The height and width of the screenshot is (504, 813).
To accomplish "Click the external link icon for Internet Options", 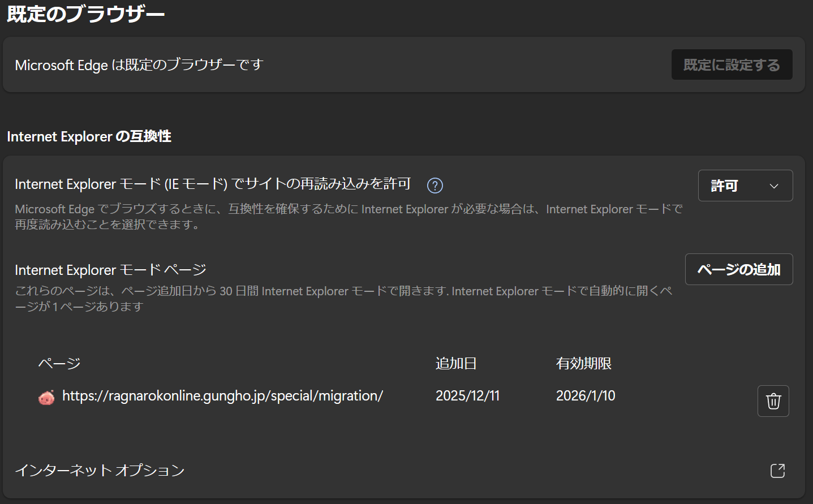I will pyautogui.click(x=777, y=471).
